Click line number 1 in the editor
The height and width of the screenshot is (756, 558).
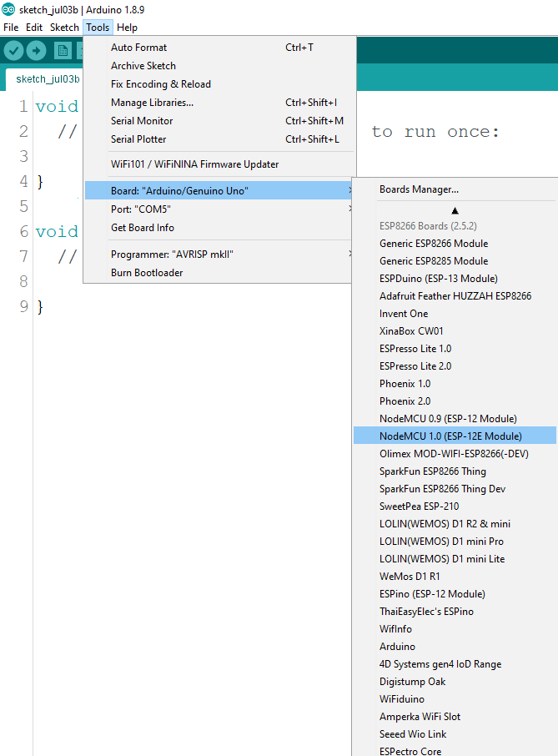(23, 106)
